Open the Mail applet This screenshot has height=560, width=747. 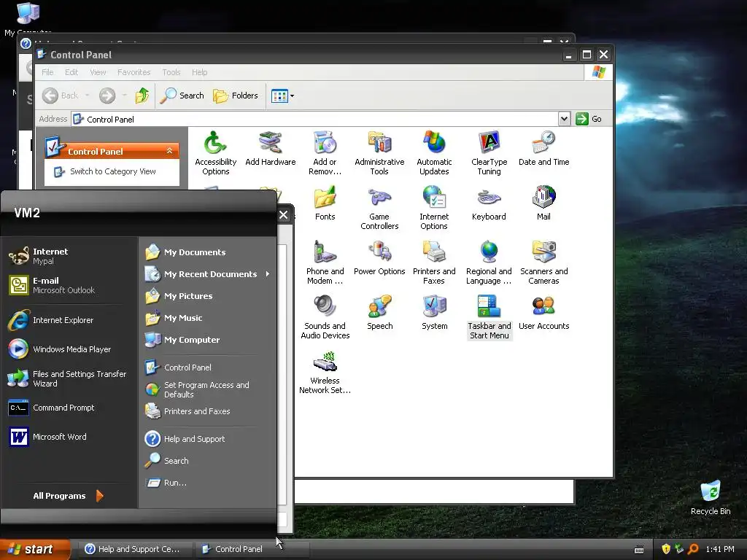tap(543, 203)
